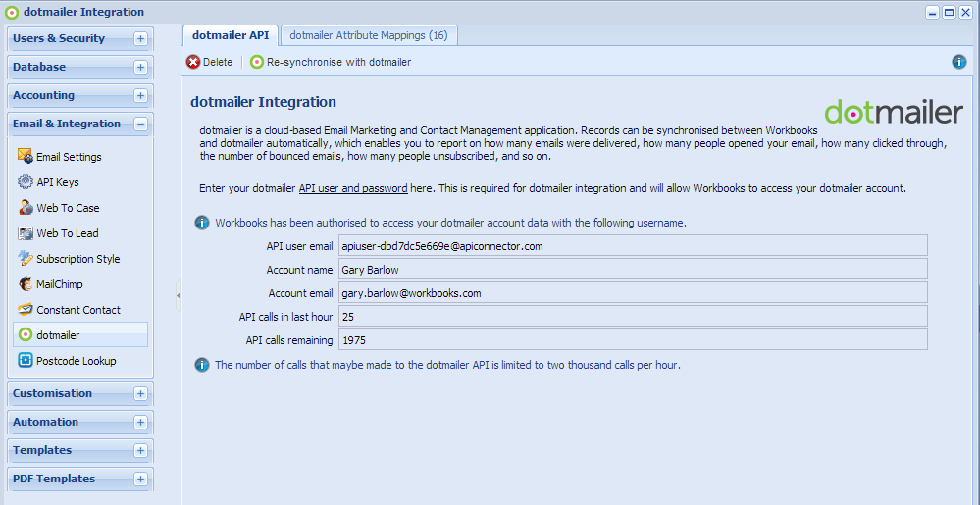The width and height of the screenshot is (980, 505).
Task: Click the Account email field
Action: [633, 293]
